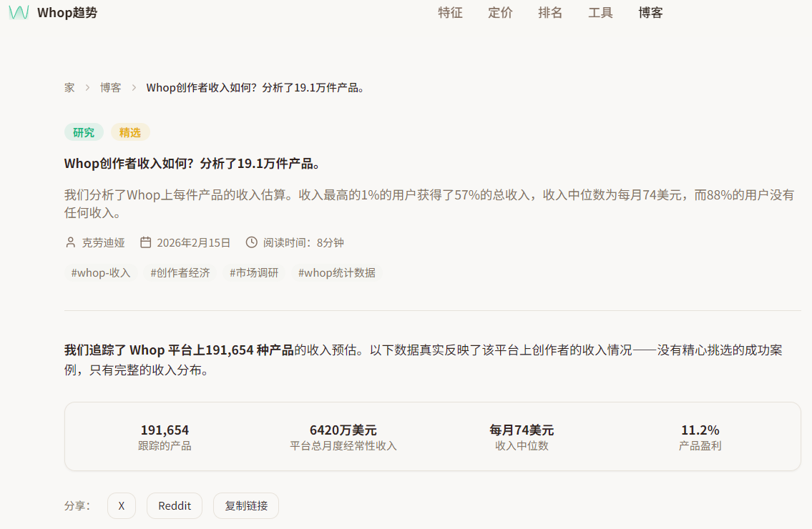The image size is (812, 529).
Task: Click bold text 我们追踪了 Whop 平台上191,654 种产品
Action: [x=179, y=350]
